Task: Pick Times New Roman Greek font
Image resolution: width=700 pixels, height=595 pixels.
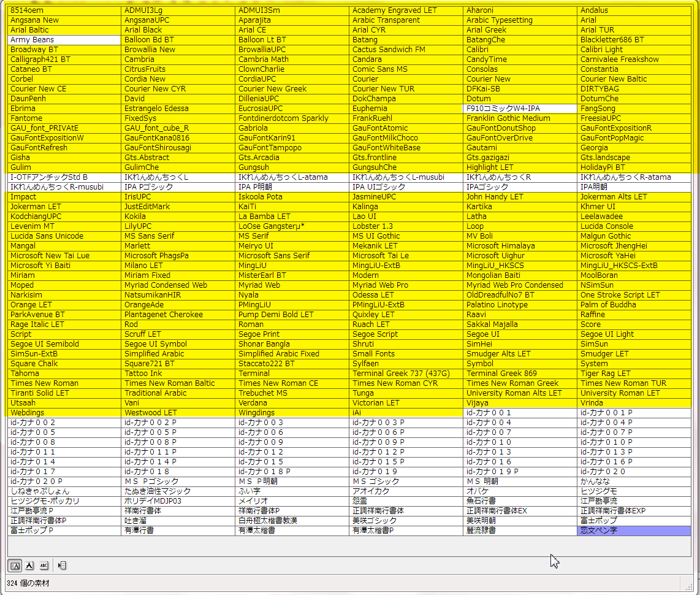Action: pyautogui.click(x=520, y=384)
